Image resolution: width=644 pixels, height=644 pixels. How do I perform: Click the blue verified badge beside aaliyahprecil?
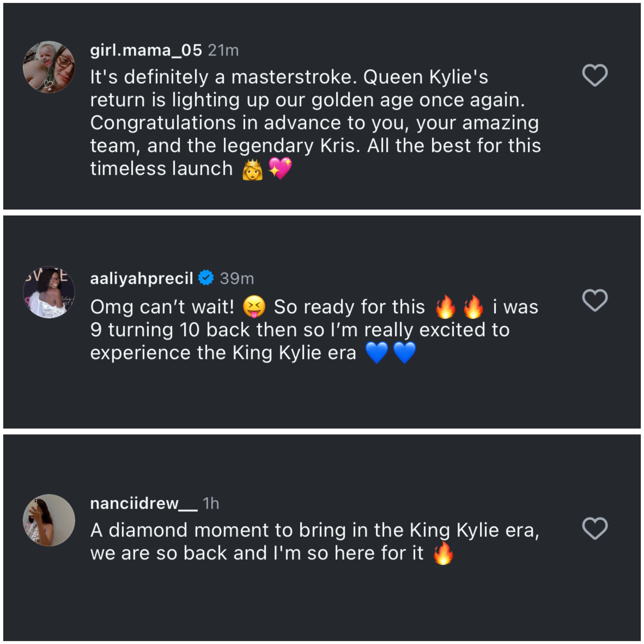click(x=206, y=278)
